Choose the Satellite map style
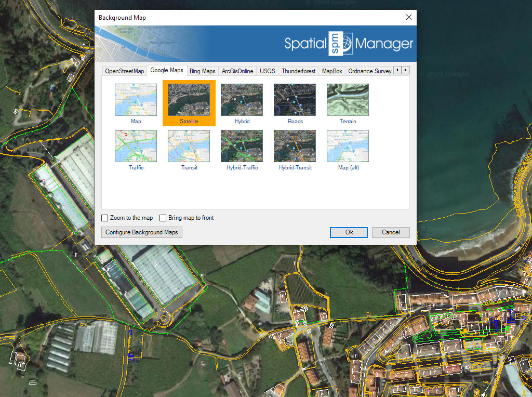The height and width of the screenshot is (397, 532). click(x=189, y=100)
